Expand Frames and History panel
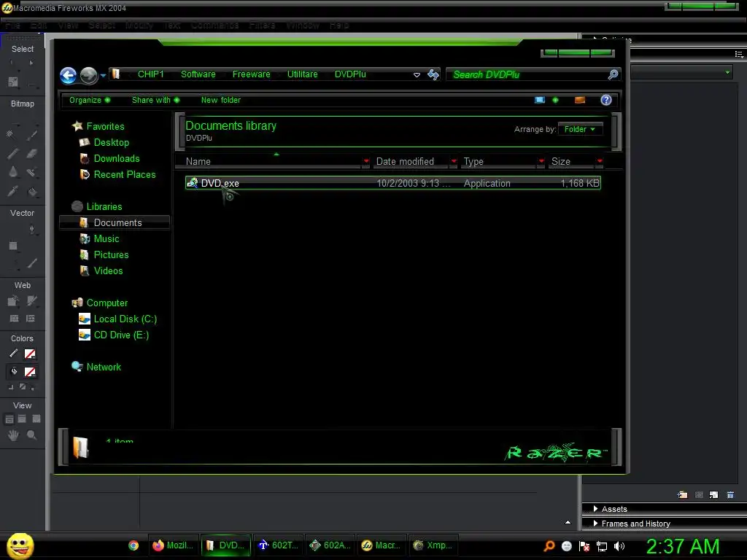This screenshot has height=560, width=747. point(635,524)
